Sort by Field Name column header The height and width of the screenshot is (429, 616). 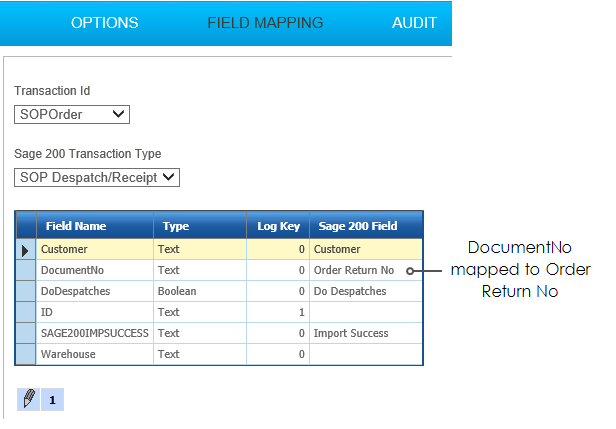(94, 226)
